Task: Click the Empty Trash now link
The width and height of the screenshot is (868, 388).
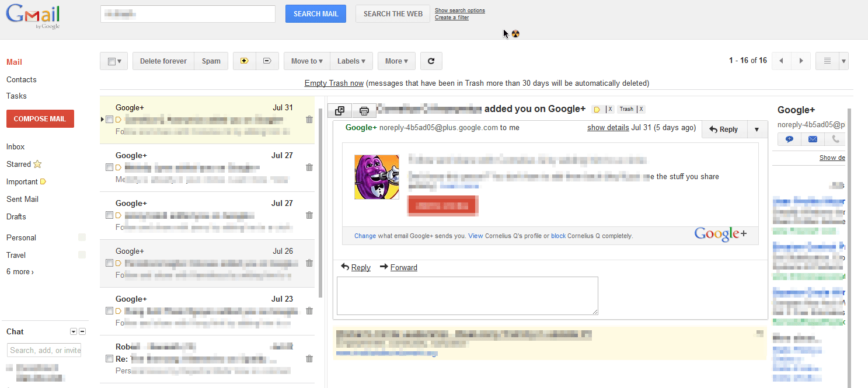Action: point(334,83)
